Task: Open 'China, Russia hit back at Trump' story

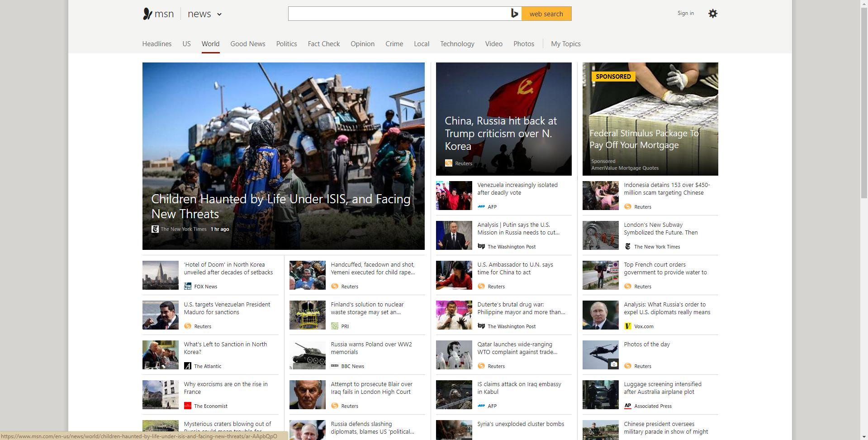Action: pyautogui.click(x=501, y=134)
